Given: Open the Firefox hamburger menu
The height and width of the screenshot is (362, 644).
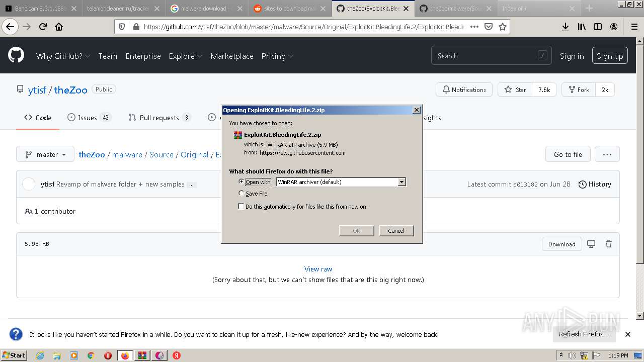Looking at the screenshot, I should click(x=634, y=27).
